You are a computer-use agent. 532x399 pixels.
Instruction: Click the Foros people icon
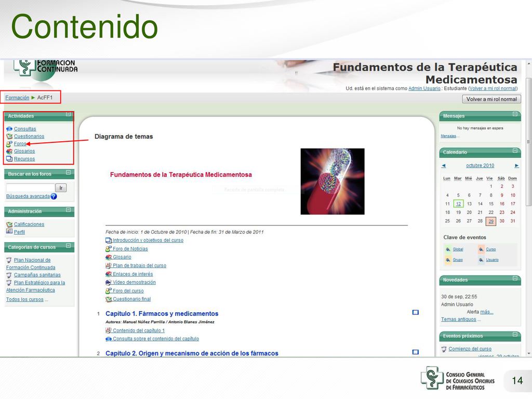pos(9,144)
